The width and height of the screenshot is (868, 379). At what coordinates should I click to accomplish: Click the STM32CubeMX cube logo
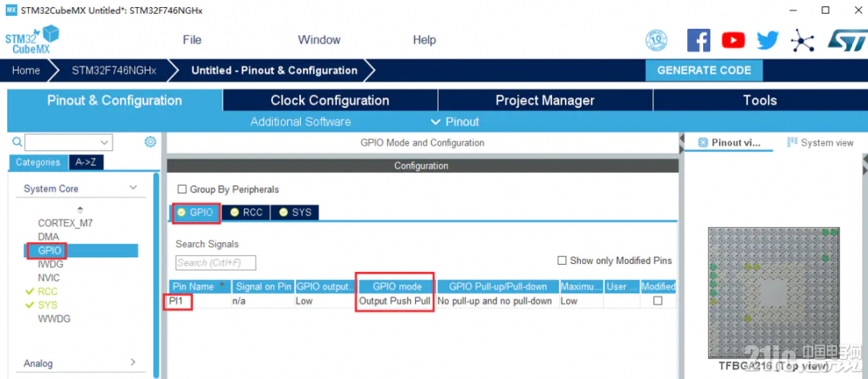point(32,40)
